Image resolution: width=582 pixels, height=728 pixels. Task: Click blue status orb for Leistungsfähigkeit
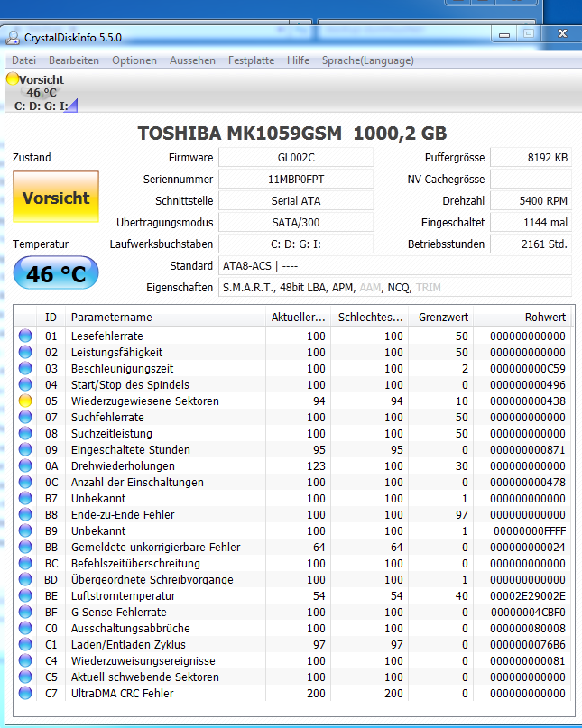point(25,352)
